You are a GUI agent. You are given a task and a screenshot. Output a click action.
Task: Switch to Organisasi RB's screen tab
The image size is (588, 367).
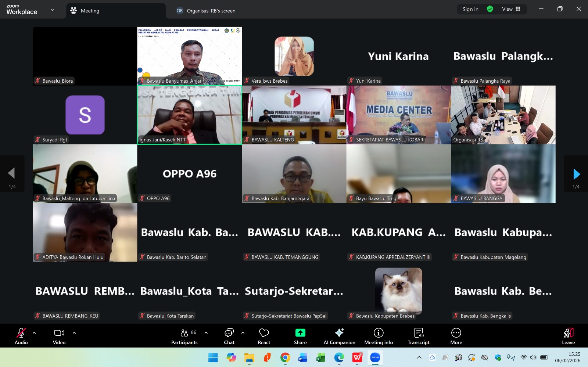[206, 11]
